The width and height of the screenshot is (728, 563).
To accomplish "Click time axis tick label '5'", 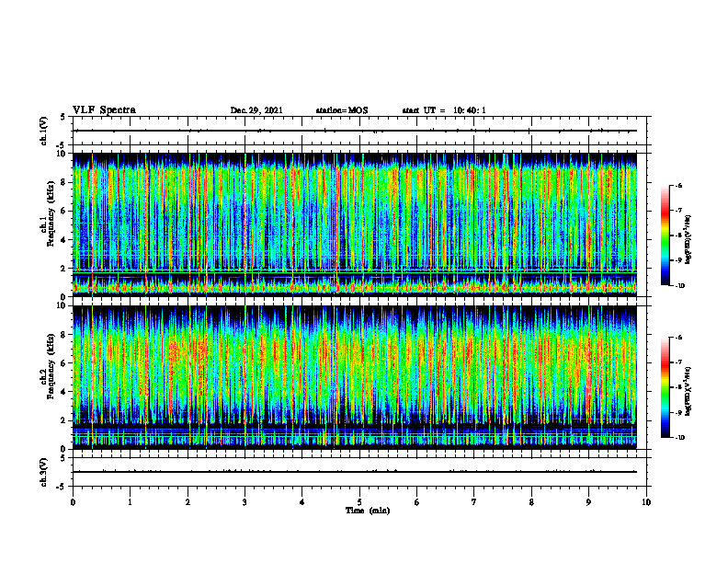I will pyautogui.click(x=359, y=502).
